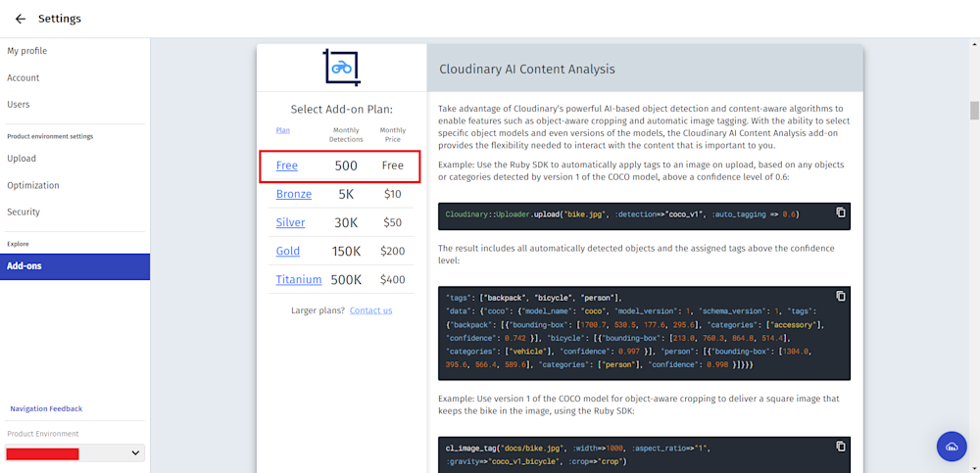Click the Product environment settings label

click(x=50, y=136)
